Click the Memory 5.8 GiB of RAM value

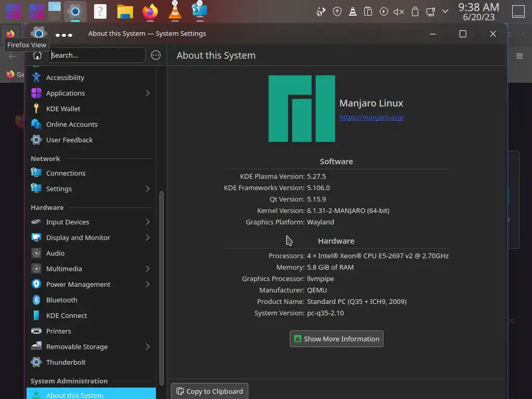click(x=330, y=268)
